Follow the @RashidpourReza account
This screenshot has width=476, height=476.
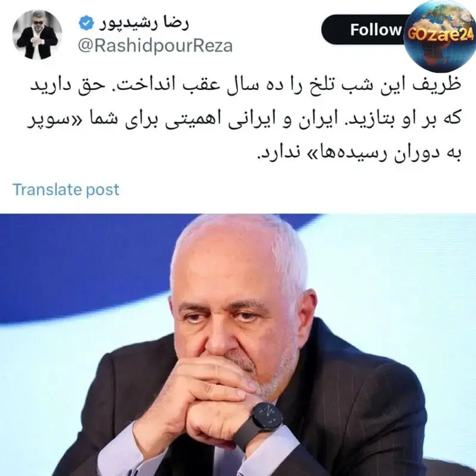pos(364,30)
